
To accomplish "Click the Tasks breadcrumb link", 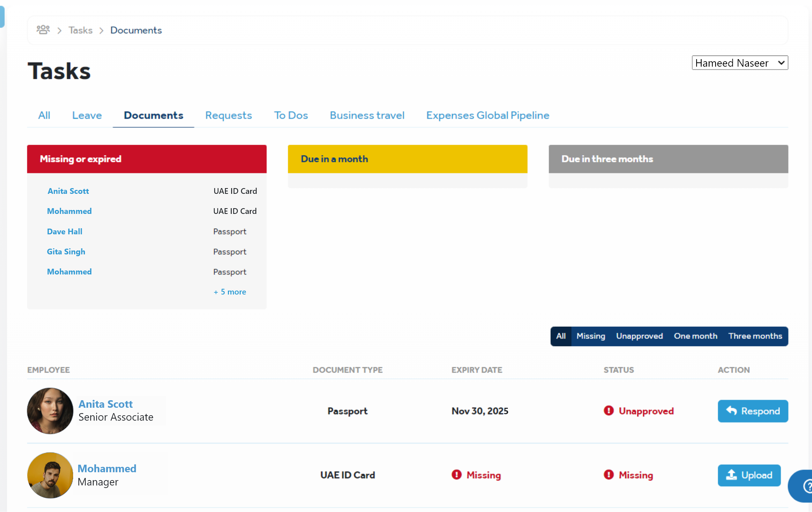I will 80,30.
